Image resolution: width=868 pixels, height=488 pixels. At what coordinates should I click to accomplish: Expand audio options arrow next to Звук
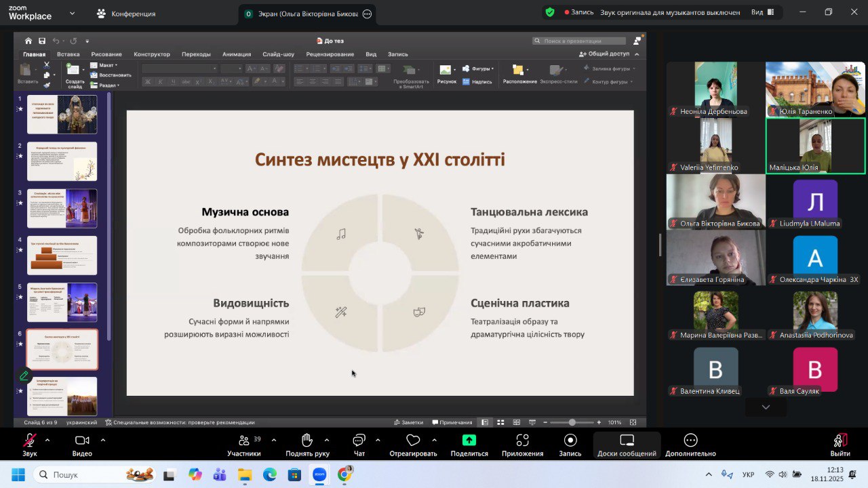(x=47, y=440)
